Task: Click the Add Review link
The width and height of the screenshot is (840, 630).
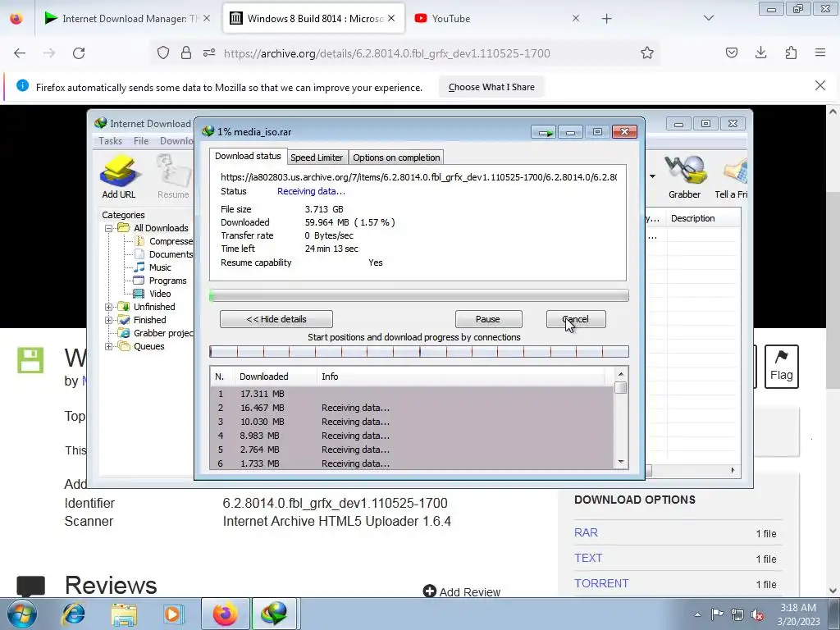Action: click(462, 592)
